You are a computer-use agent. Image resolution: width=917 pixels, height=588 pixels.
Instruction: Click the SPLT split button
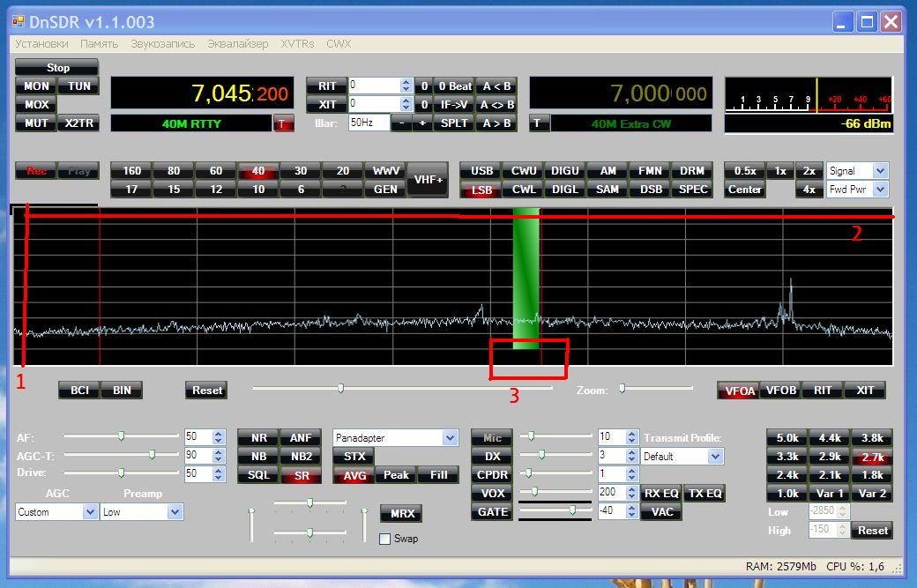[x=454, y=123]
